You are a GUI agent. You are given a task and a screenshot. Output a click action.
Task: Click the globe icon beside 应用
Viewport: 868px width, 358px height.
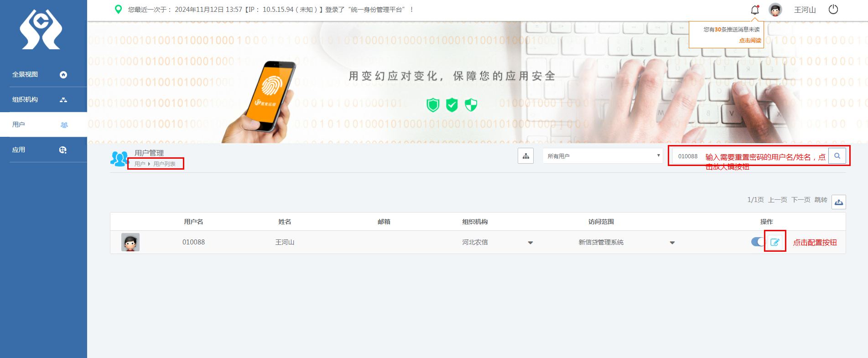click(x=63, y=150)
